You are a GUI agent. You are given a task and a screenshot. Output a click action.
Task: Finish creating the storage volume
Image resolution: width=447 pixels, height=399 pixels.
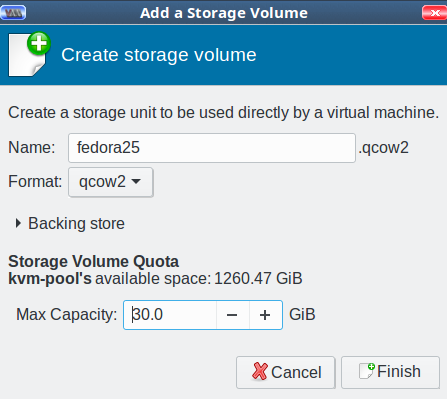click(390, 372)
